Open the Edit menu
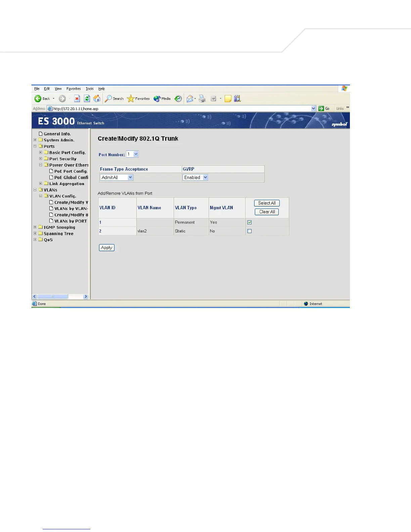Image resolution: width=411 pixels, height=532 pixels. [x=47, y=89]
